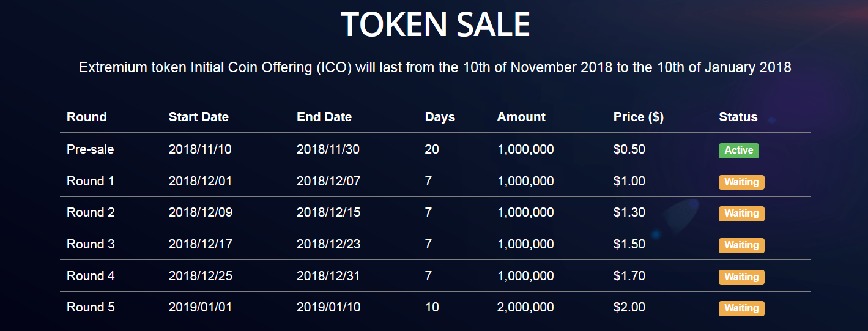Image resolution: width=868 pixels, height=331 pixels.
Task: Click the Price ($) column header
Action: [639, 117]
